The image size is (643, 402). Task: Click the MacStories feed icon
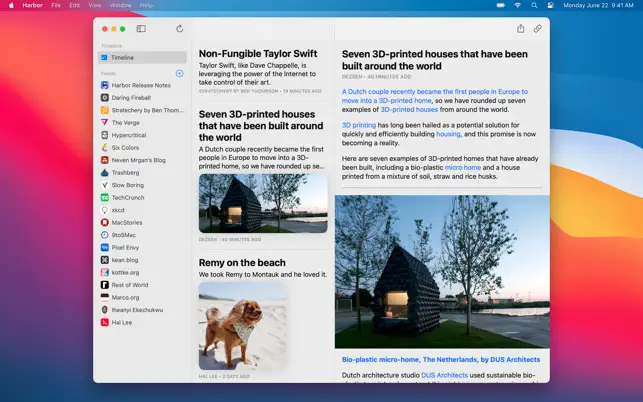click(105, 222)
